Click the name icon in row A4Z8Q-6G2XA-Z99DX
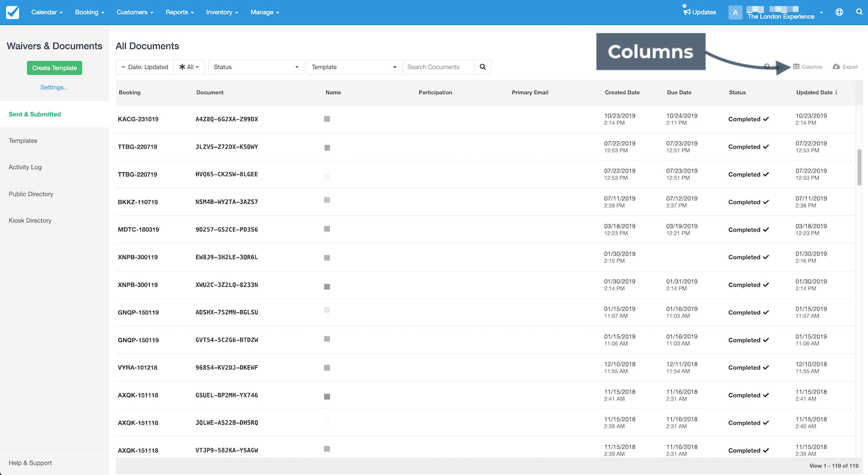 tap(327, 119)
